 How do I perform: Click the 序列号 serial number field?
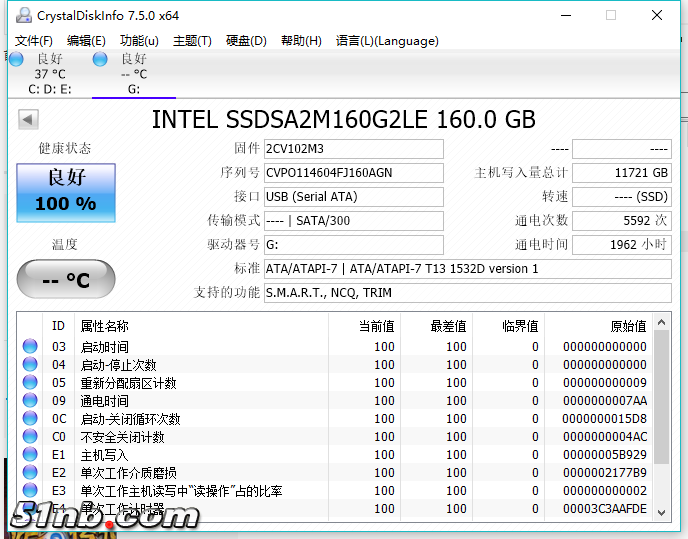point(353,173)
